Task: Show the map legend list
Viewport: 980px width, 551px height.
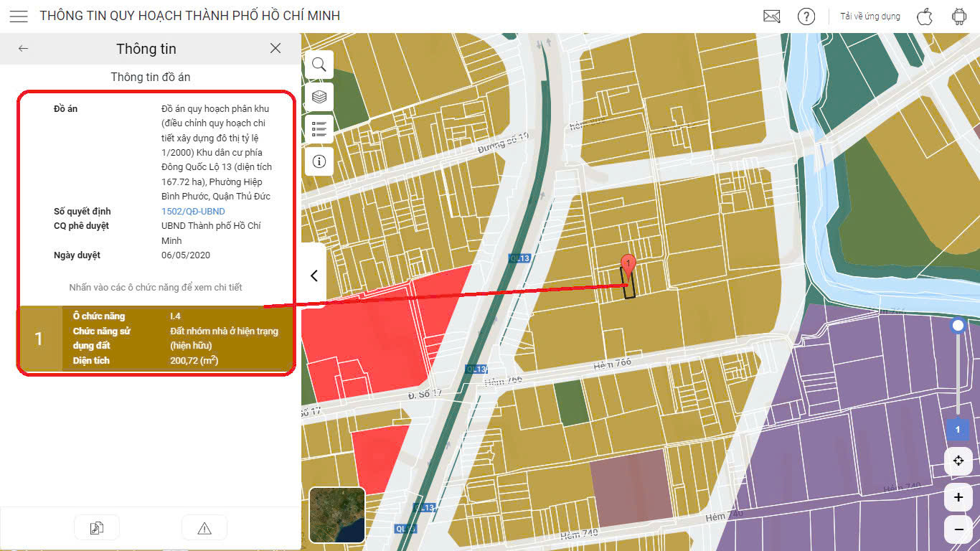Action: click(x=319, y=129)
